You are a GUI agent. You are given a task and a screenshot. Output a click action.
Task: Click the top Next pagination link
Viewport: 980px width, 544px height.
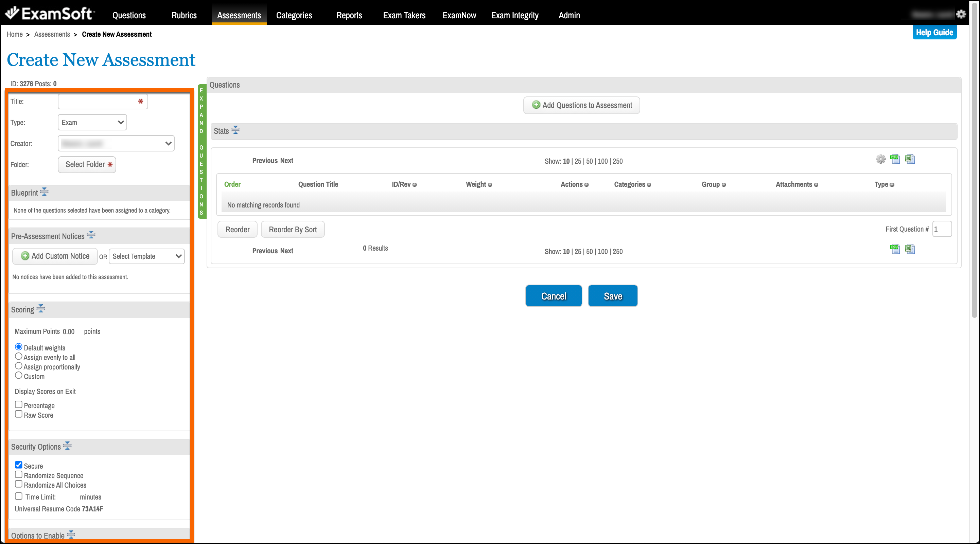[286, 160]
